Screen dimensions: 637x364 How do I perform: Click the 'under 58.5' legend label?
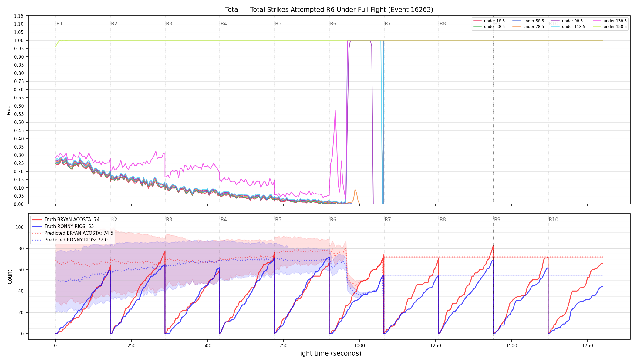click(534, 21)
